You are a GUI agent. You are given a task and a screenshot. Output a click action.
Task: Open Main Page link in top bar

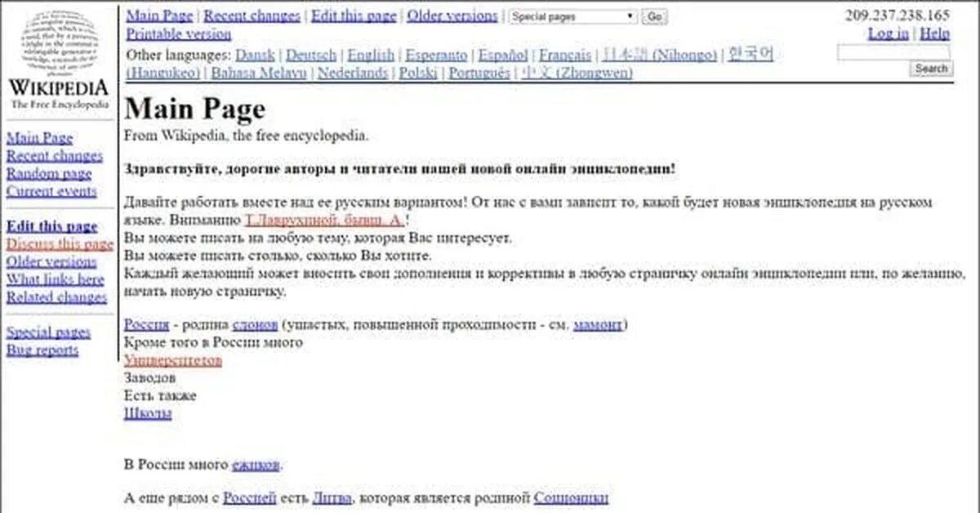pos(159,16)
